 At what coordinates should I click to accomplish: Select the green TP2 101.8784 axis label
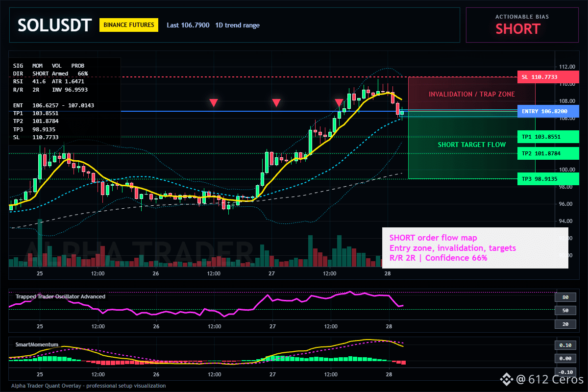[x=547, y=153]
